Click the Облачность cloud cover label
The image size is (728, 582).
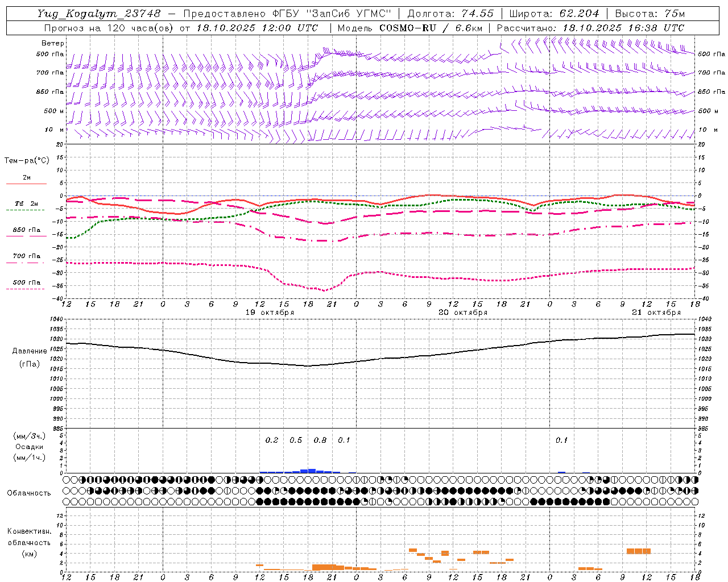28,493
